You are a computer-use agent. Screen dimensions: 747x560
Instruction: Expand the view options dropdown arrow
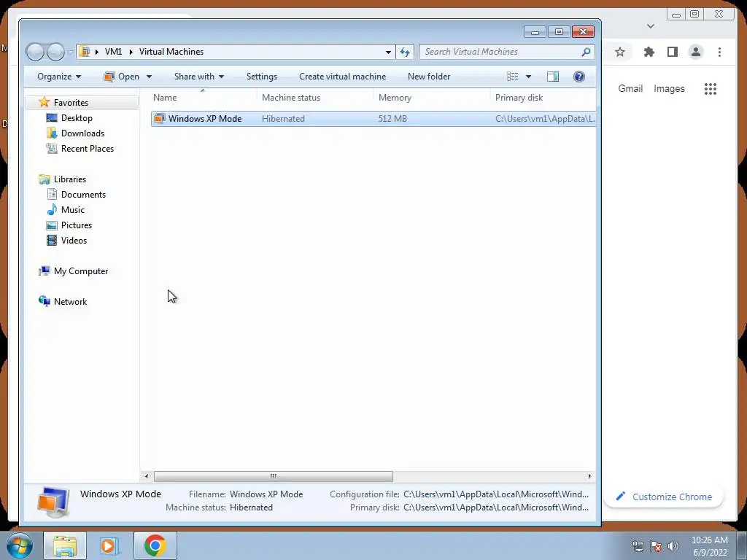[528, 77]
